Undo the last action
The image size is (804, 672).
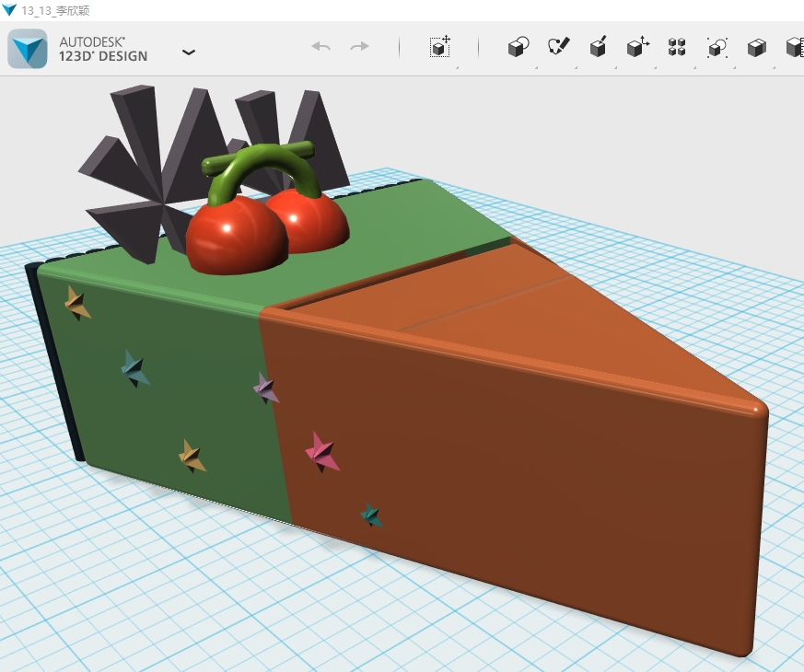[321, 47]
